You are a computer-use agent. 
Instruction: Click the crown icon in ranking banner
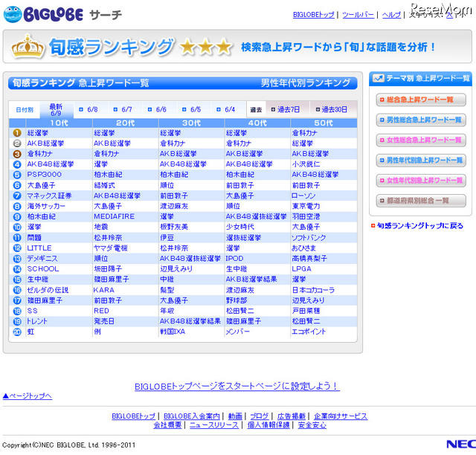(28, 48)
